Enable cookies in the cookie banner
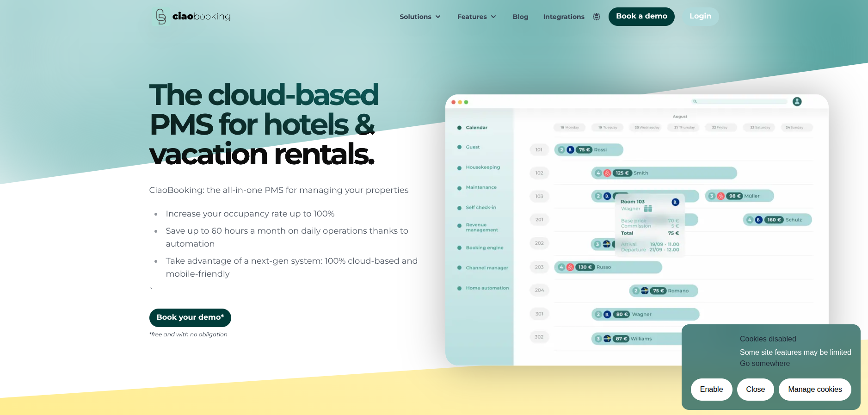Image resolution: width=868 pixels, height=415 pixels. [711, 390]
